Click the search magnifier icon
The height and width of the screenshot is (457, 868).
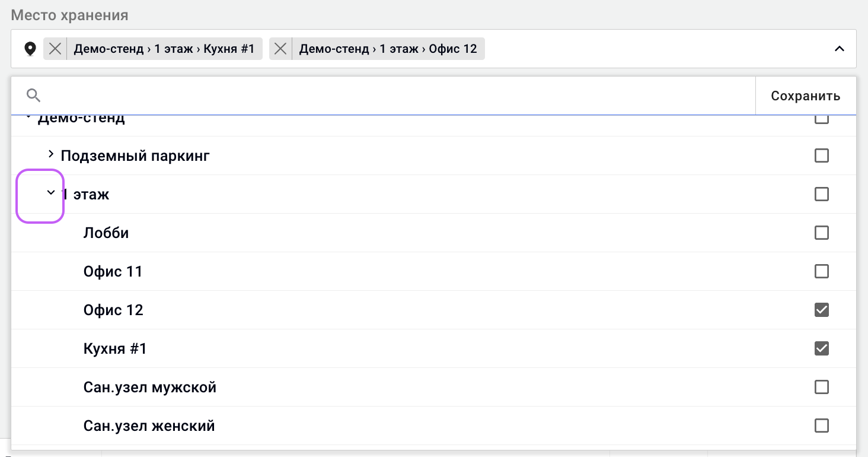[34, 96]
